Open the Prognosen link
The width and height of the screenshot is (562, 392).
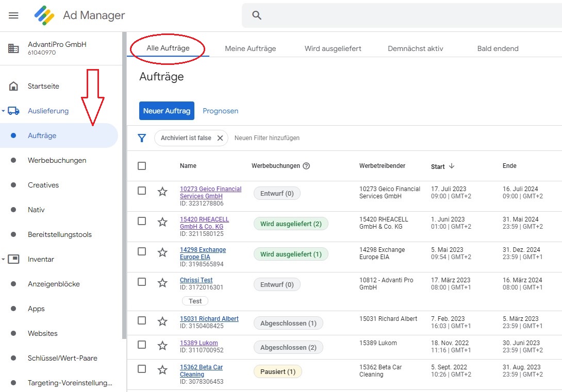tap(221, 111)
